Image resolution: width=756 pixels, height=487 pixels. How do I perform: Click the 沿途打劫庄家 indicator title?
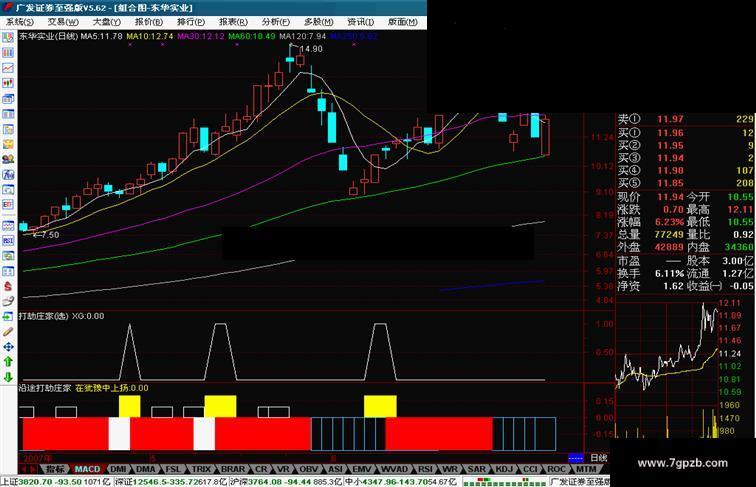(x=45, y=388)
